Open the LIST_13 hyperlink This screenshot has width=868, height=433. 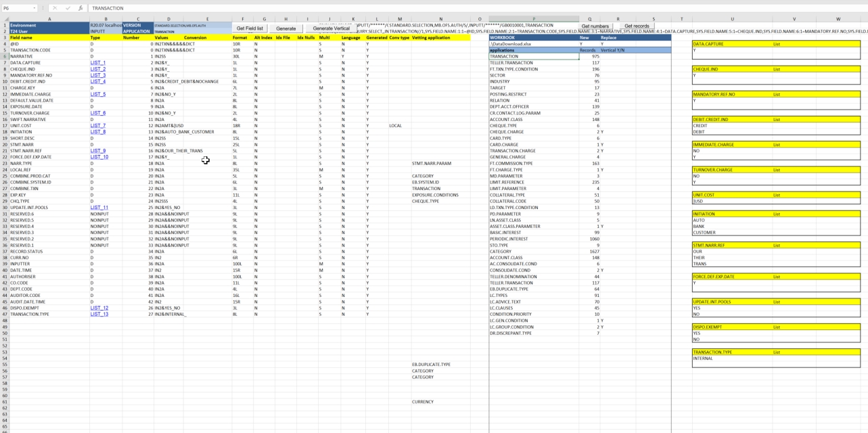99,314
